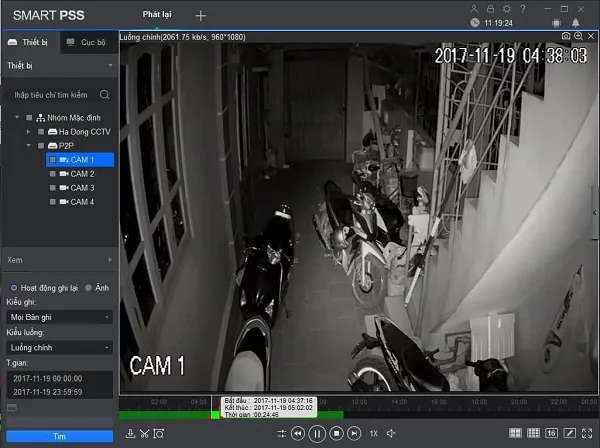Screen dimensions: 600x448
Task: Open the Thiết bị dropdown header
Action: click(60, 65)
